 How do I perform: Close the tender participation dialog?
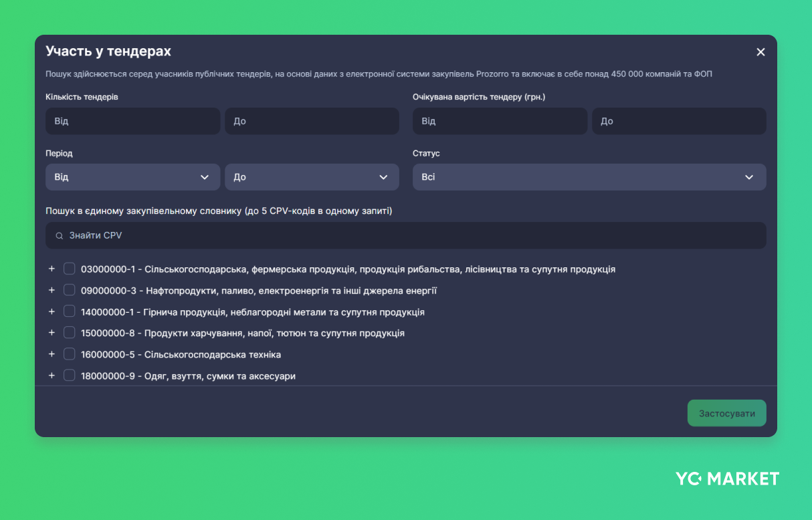760,52
